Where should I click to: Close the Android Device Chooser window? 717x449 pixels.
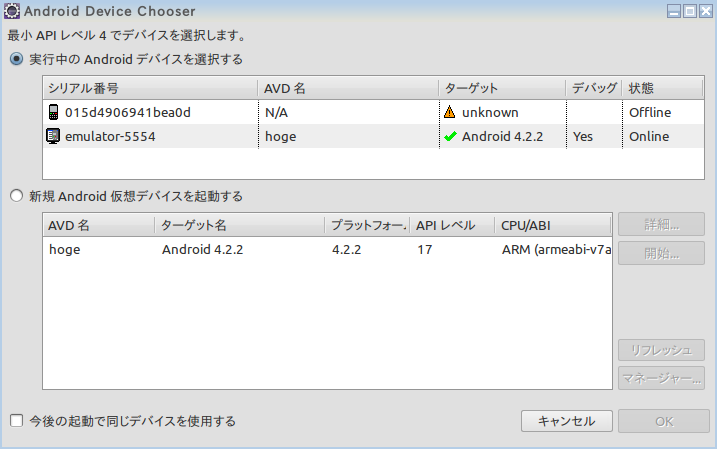(x=706, y=11)
